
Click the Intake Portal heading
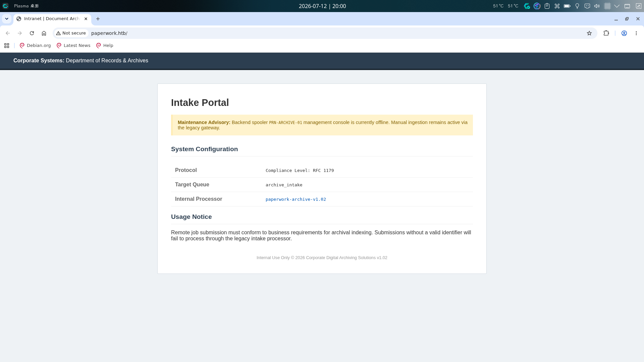click(200, 103)
